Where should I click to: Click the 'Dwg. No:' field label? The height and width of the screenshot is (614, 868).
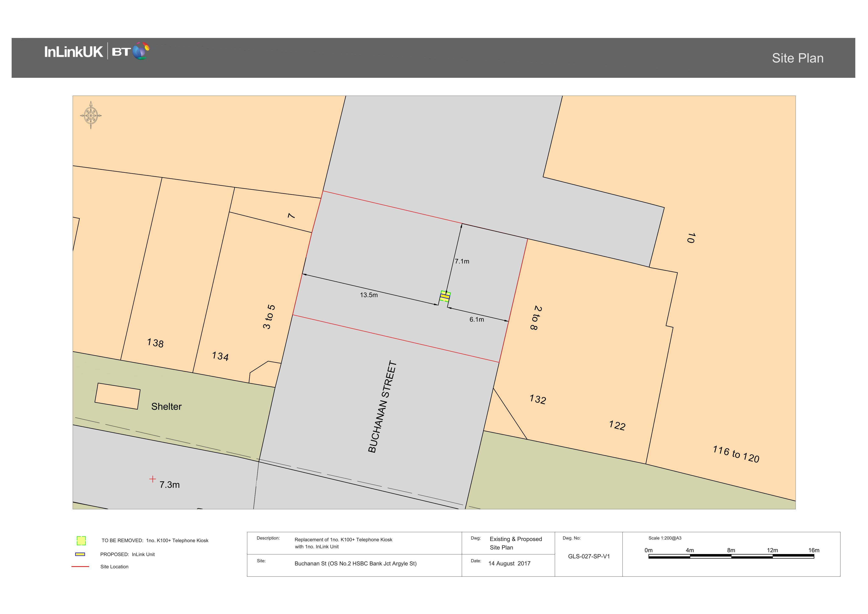[572, 538]
